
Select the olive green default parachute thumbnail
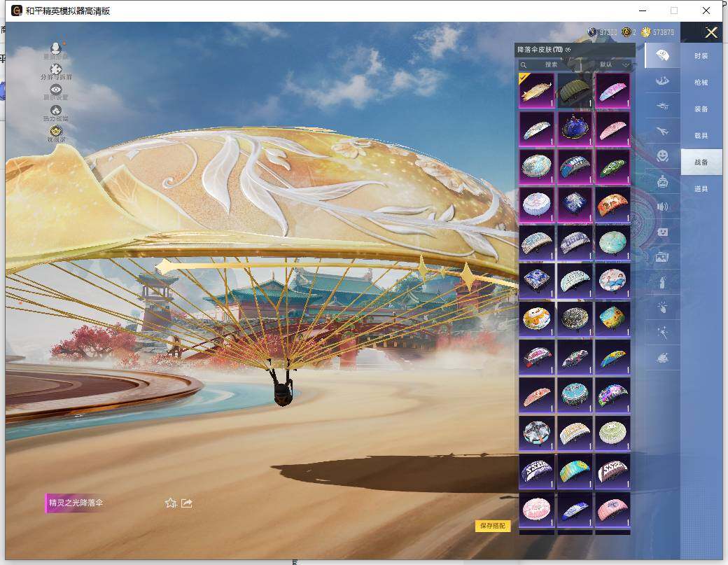click(x=575, y=91)
